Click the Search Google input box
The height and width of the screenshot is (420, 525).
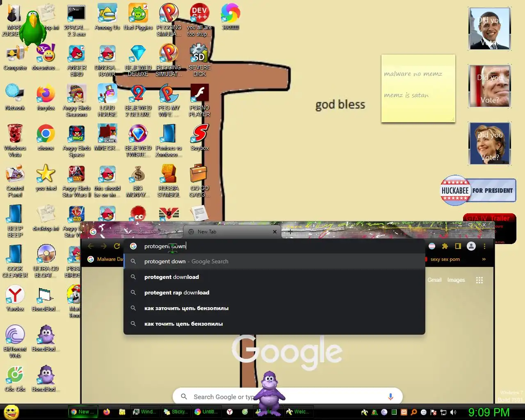[x=287, y=397]
